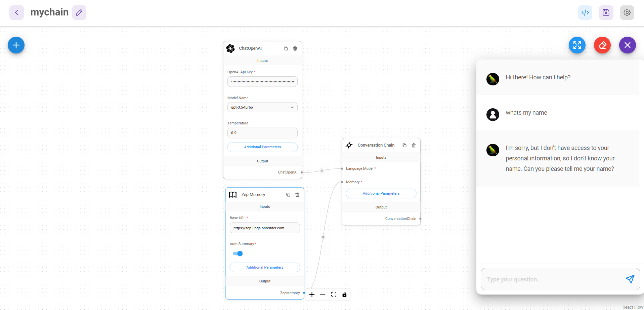Image resolution: width=644 pixels, height=310 pixels.
Task: Toggle the Auto Summary switch
Action: [238, 254]
